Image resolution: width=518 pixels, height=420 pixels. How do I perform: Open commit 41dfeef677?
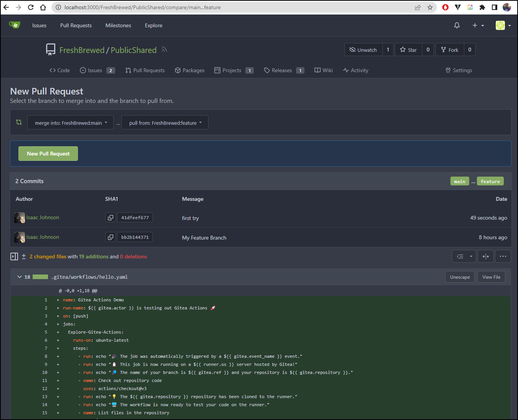click(x=135, y=218)
